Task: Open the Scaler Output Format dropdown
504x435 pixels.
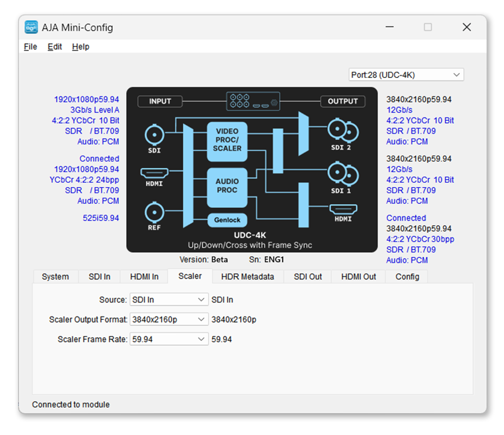Action: (169, 319)
